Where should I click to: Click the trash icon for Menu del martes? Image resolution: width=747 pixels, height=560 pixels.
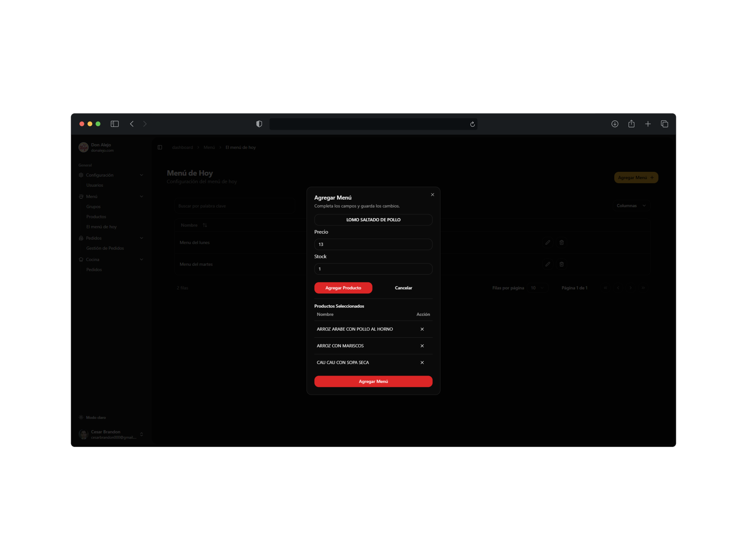point(561,264)
